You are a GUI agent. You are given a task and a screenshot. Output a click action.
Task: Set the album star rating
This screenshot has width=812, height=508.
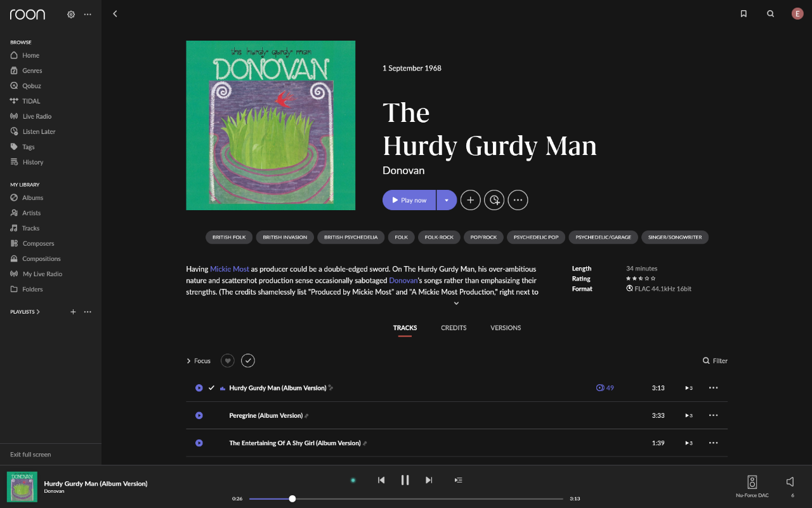641,279
